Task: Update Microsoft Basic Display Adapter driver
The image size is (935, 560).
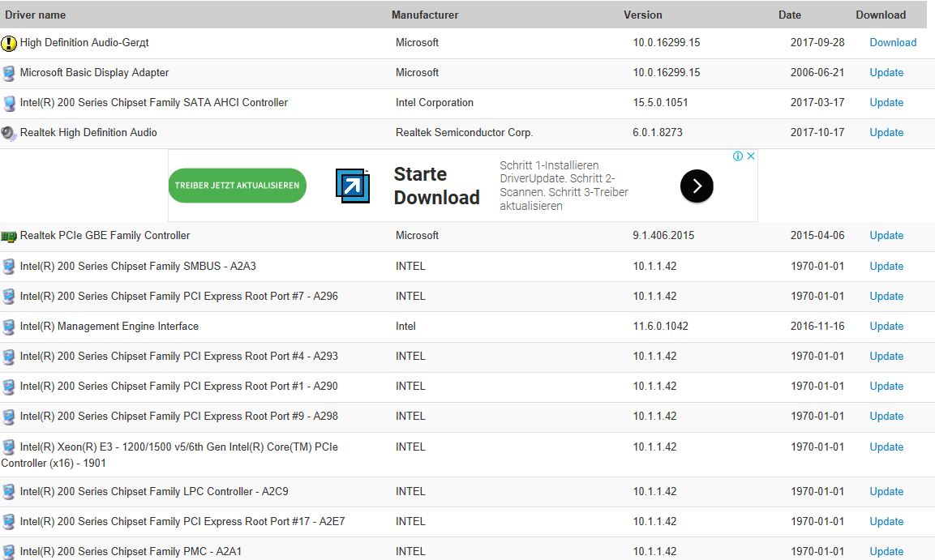Action: click(x=886, y=72)
